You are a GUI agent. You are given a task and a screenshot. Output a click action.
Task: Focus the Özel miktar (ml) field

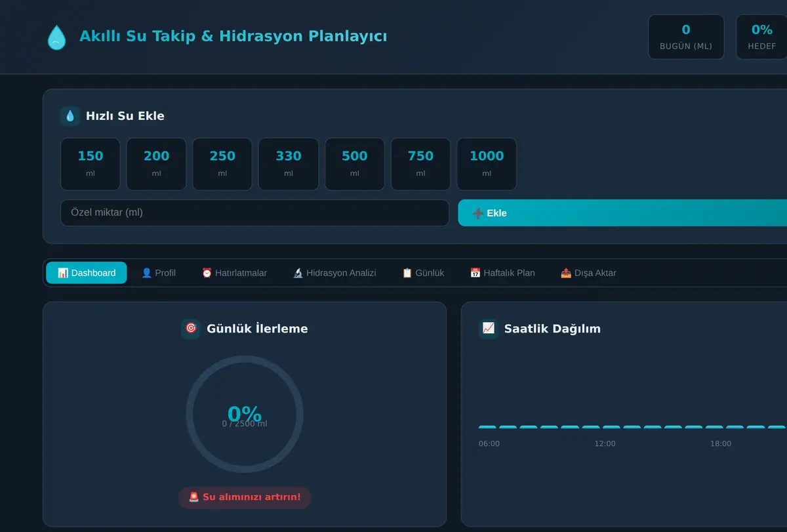[254, 213]
